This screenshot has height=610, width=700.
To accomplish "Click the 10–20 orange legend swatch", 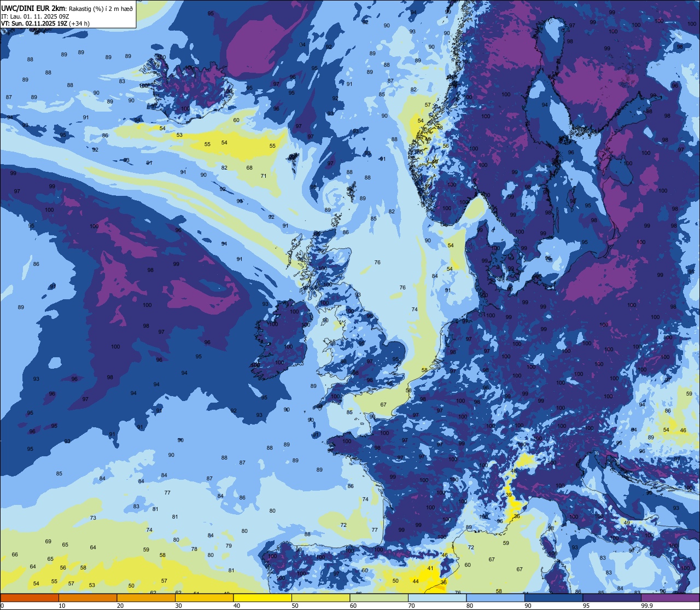I will click(x=87, y=597).
